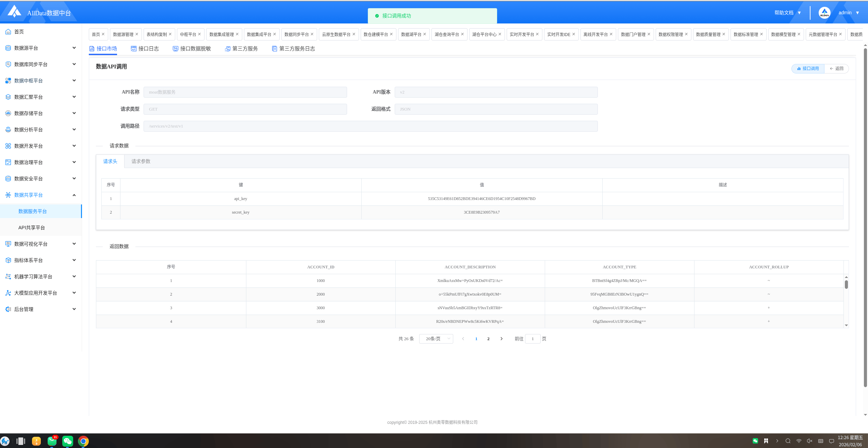
Task: Click the 返回 button
Action: [x=837, y=68]
